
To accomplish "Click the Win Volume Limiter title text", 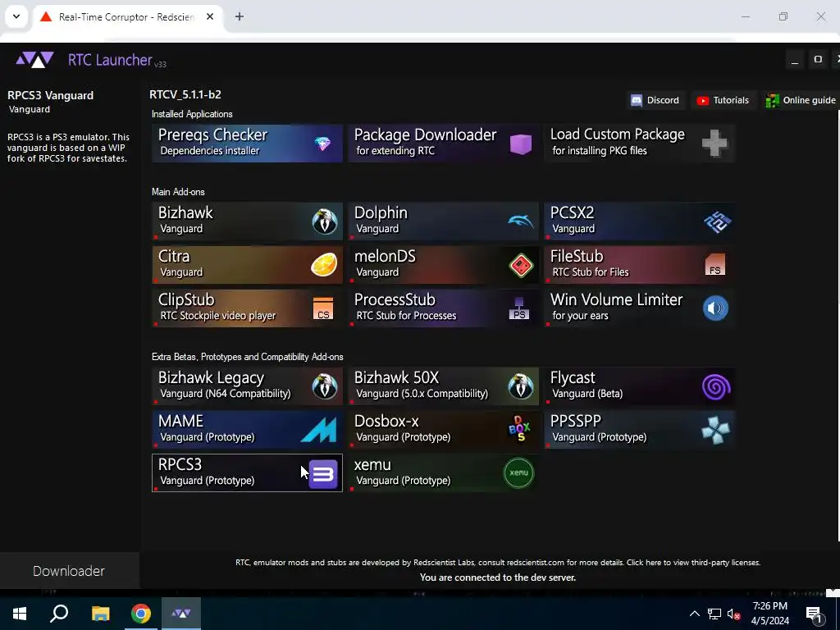I will pyautogui.click(x=617, y=299).
